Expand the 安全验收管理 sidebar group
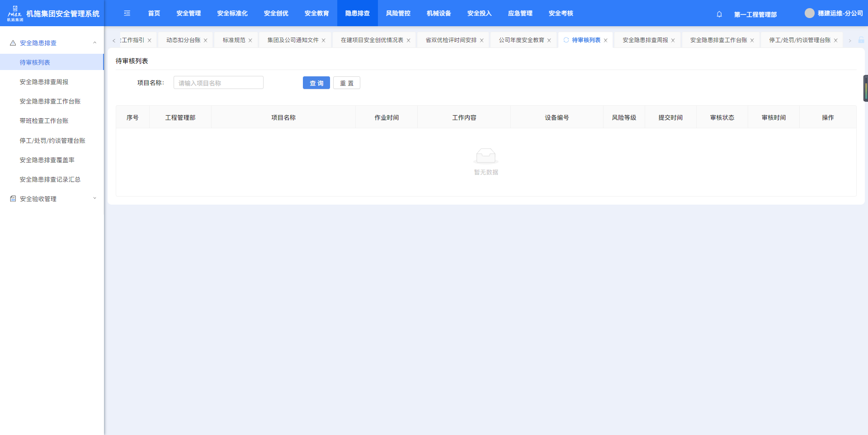The image size is (868, 435). point(94,199)
